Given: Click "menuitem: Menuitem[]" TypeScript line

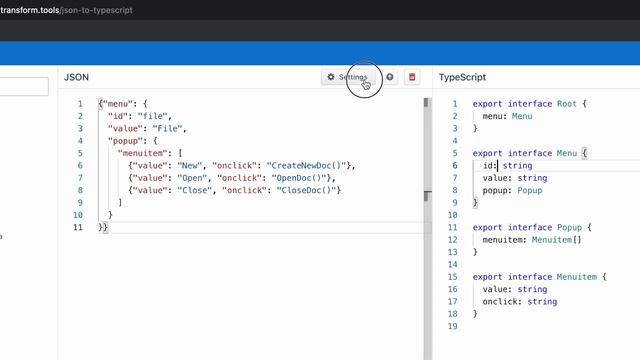Looking at the screenshot, I should pos(532,240).
